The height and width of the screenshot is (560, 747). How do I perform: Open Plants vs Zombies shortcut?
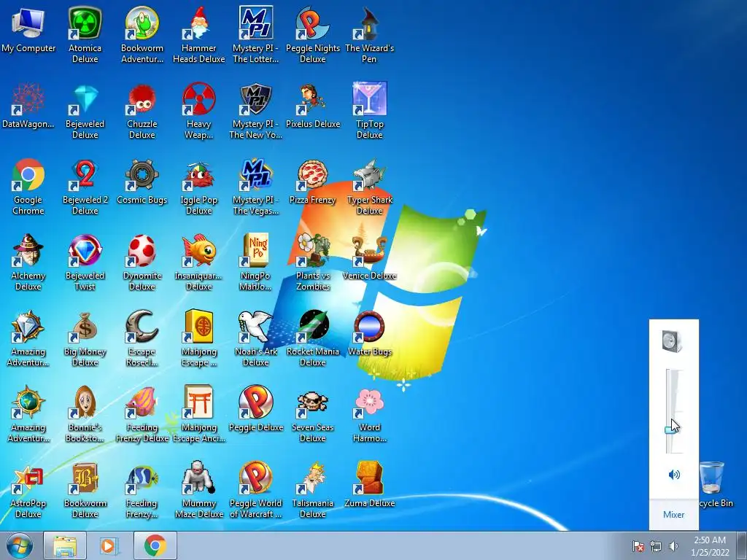click(x=312, y=262)
